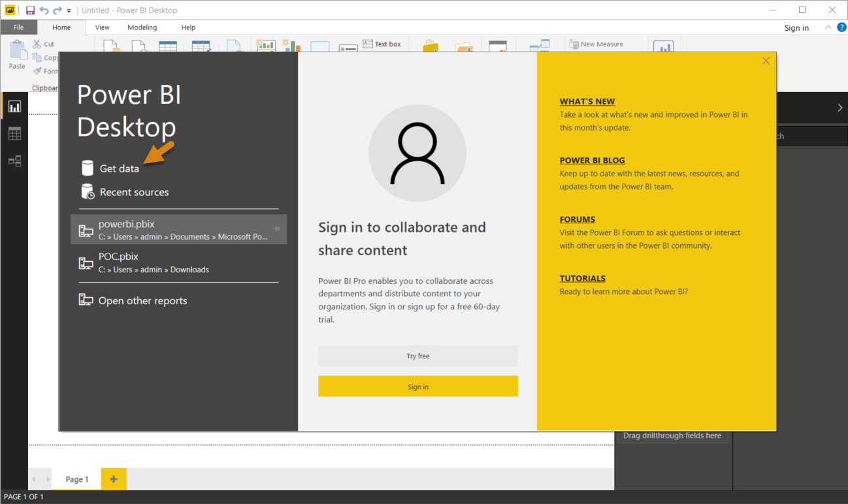Screen dimensions: 848x504
Task: Switch to Report view in left sidebar
Action: point(14,106)
